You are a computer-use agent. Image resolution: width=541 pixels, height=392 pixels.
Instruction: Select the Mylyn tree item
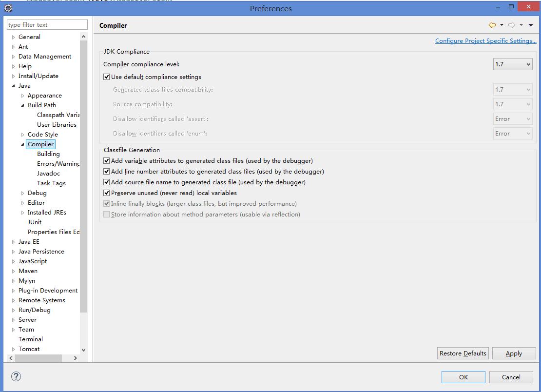coord(27,281)
